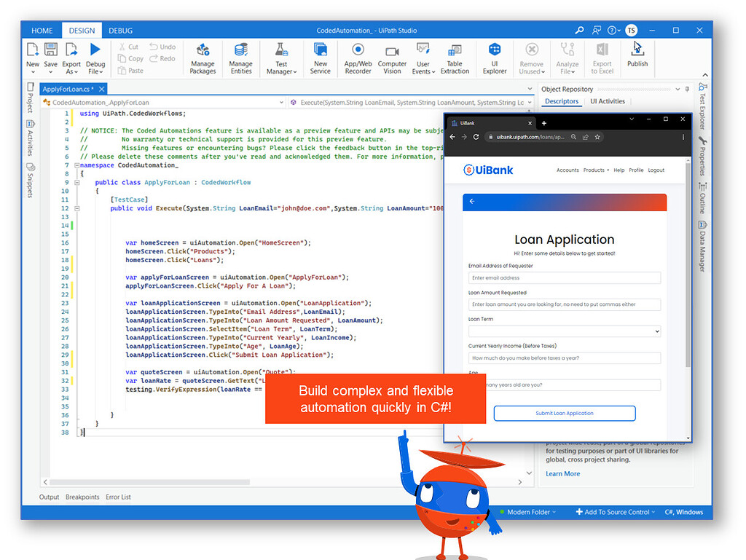Select the UI Activities tab
Viewport: 746px width, 560px height.
[x=608, y=101]
